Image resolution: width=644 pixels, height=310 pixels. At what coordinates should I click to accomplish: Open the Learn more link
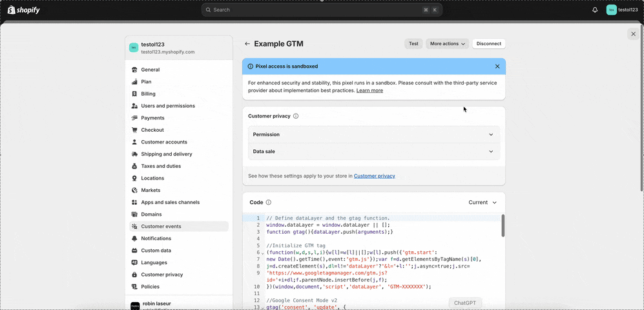coord(369,90)
